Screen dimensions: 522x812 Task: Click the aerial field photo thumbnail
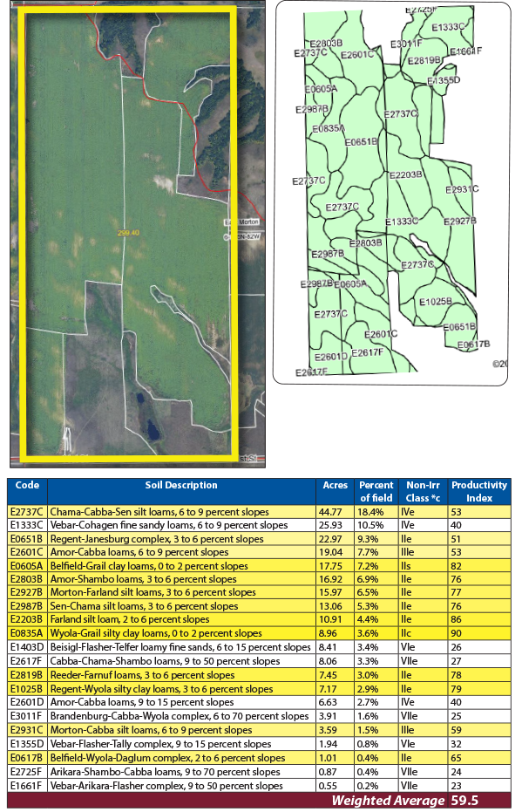138,234
